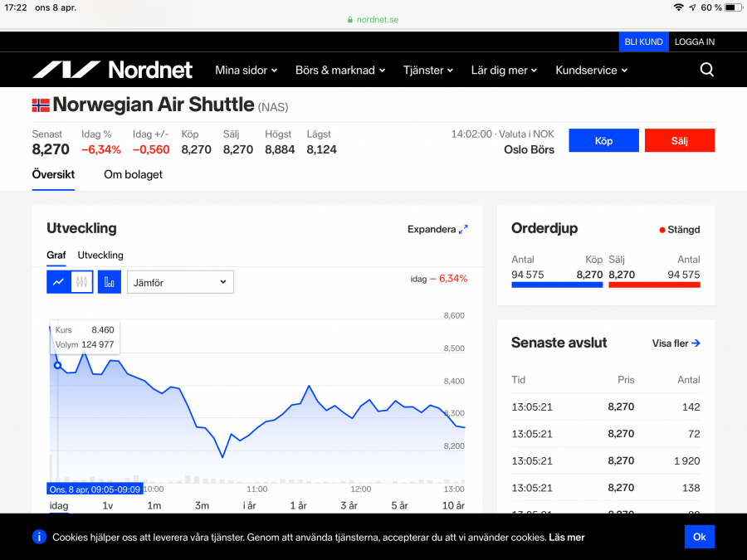Viewport: 747px width, 560px height.
Task: Expand the Mina sidor menu
Action: coord(246,71)
